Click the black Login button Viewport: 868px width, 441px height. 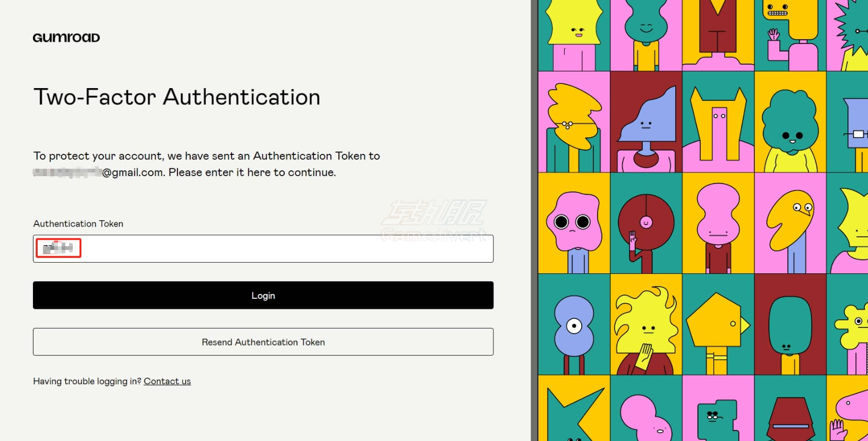[x=263, y=295]
